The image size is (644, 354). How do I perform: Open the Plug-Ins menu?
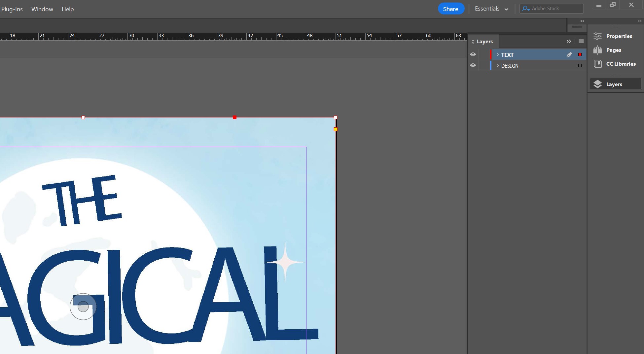(12, 9)
